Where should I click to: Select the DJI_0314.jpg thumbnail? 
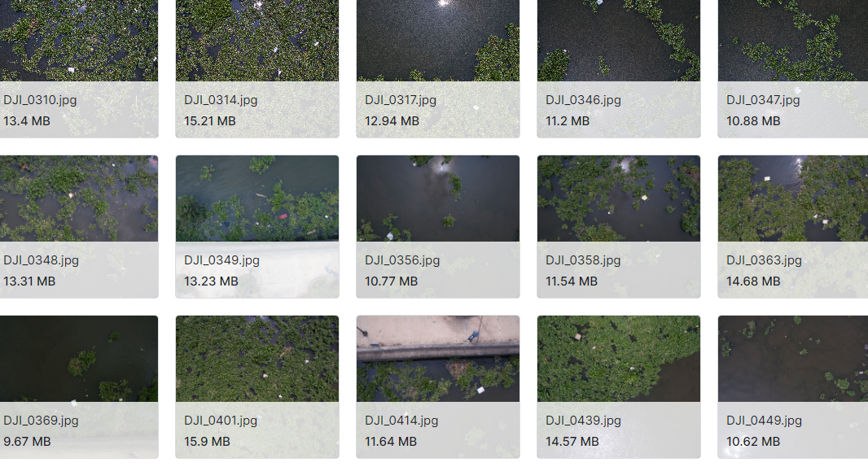256,68
